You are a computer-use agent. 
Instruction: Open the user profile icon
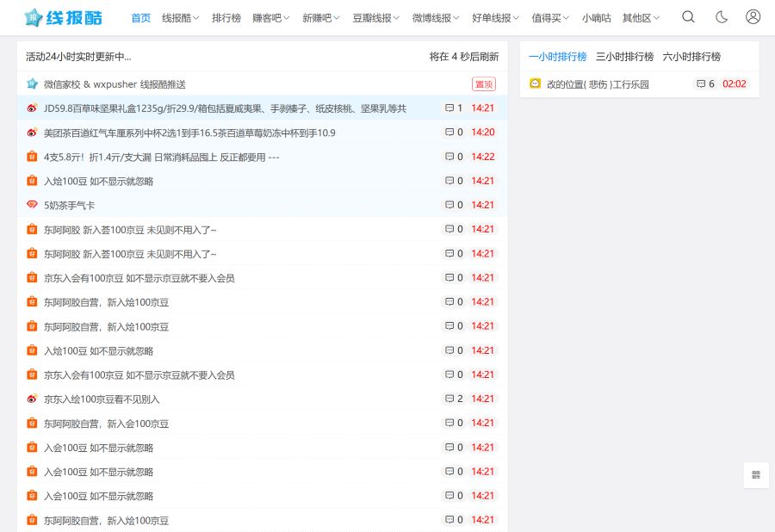[756, 16]
